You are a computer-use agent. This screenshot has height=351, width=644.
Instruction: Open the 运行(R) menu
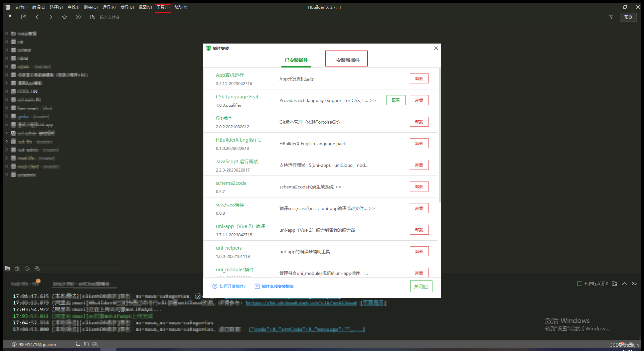point(109,7)
